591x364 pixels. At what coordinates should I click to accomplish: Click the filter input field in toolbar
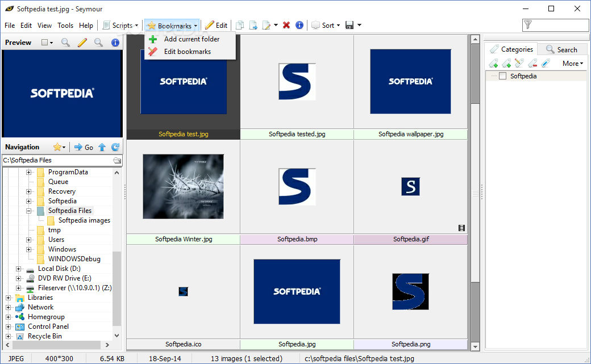click(555, 25)
